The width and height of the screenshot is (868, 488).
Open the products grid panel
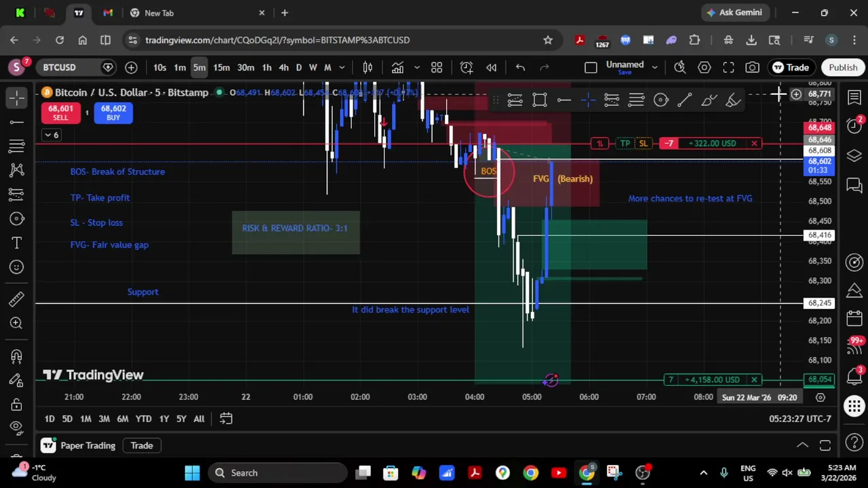(x=854, y=407)
